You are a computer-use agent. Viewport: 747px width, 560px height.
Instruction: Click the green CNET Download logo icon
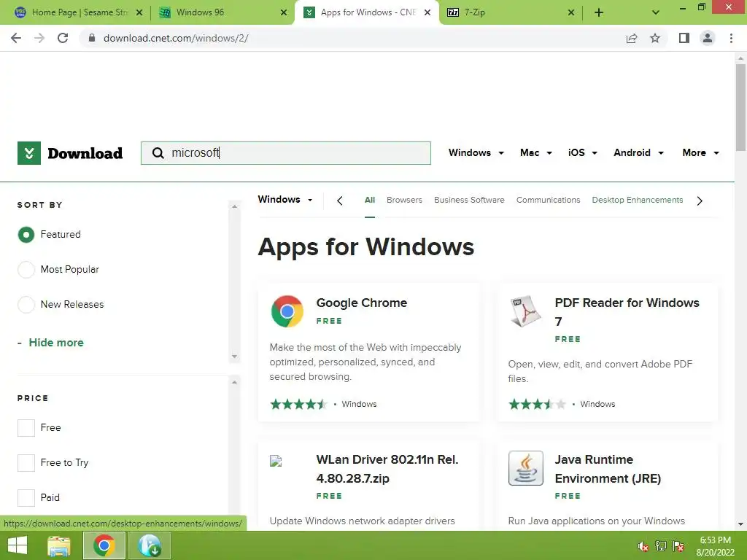point(29,153)
